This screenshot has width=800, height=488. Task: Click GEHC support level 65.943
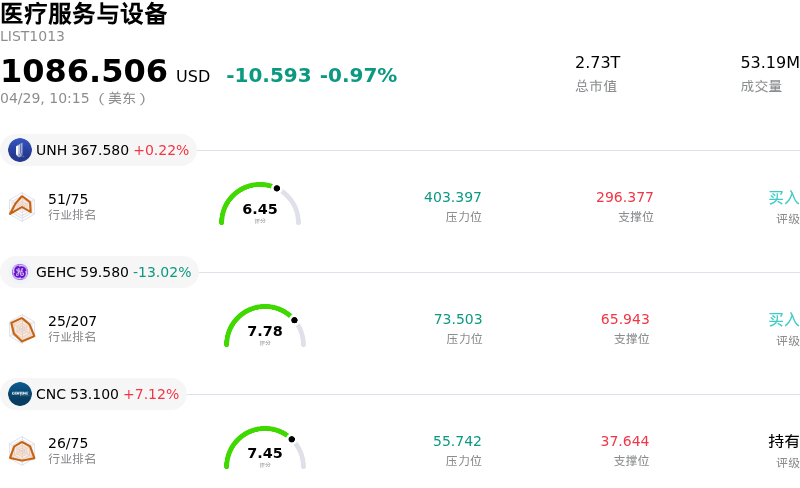[625, 319]
